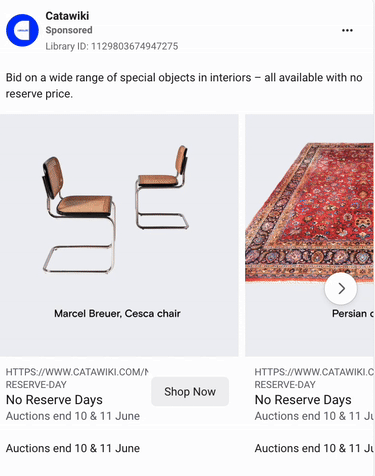Click the Persian carpet caption text

(x=353, y=313)
